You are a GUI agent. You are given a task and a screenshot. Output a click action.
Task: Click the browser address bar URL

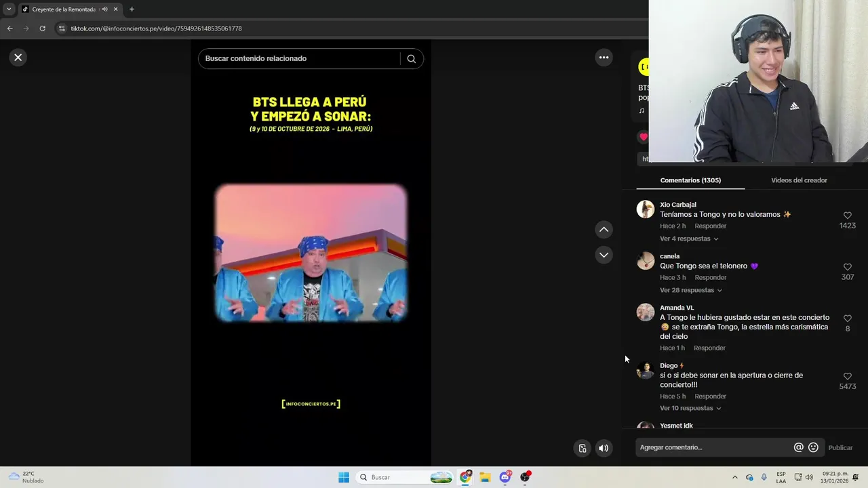pos(156,28)
